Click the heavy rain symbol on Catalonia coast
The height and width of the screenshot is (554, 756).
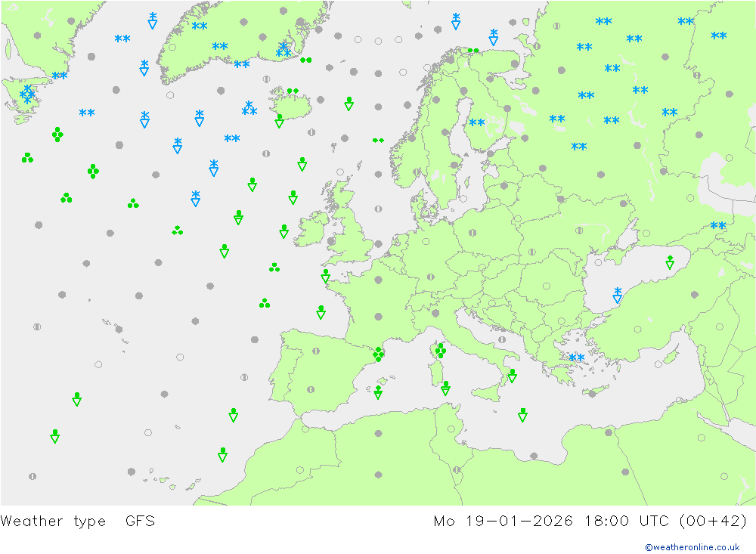(379, 354)
